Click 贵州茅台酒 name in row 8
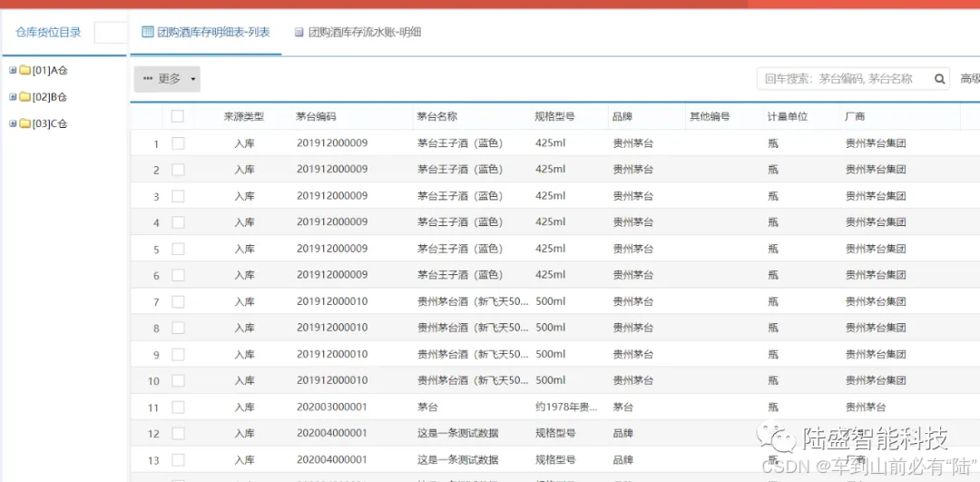This screenshot has height=482, width=980. [x=474, y=328]
